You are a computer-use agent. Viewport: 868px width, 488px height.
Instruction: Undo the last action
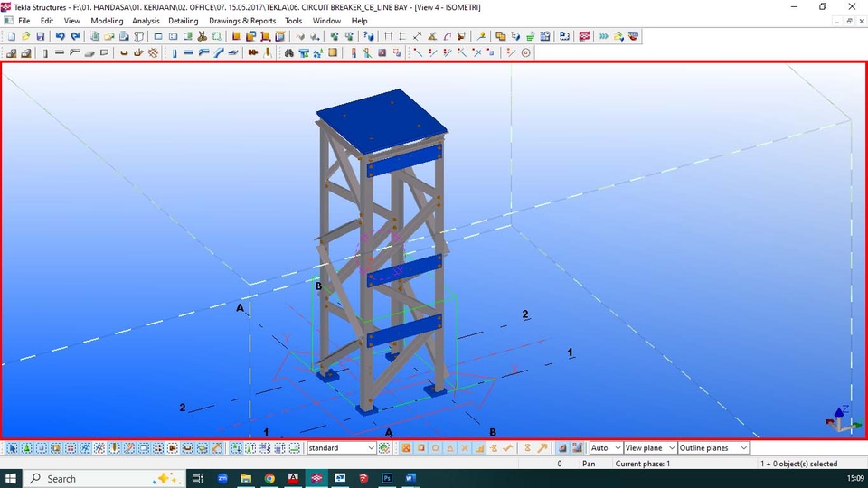click(x=60, y=36)
